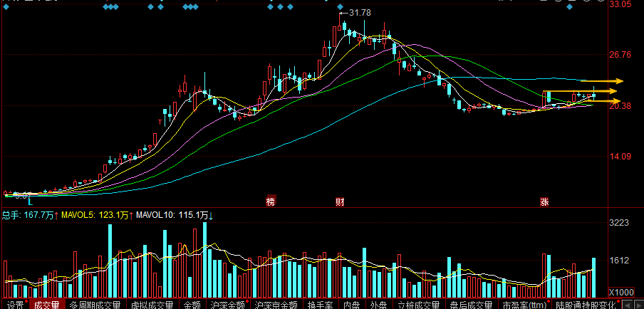
Task: Click the 31.78 peak price label
Action: tap(360, 13)
